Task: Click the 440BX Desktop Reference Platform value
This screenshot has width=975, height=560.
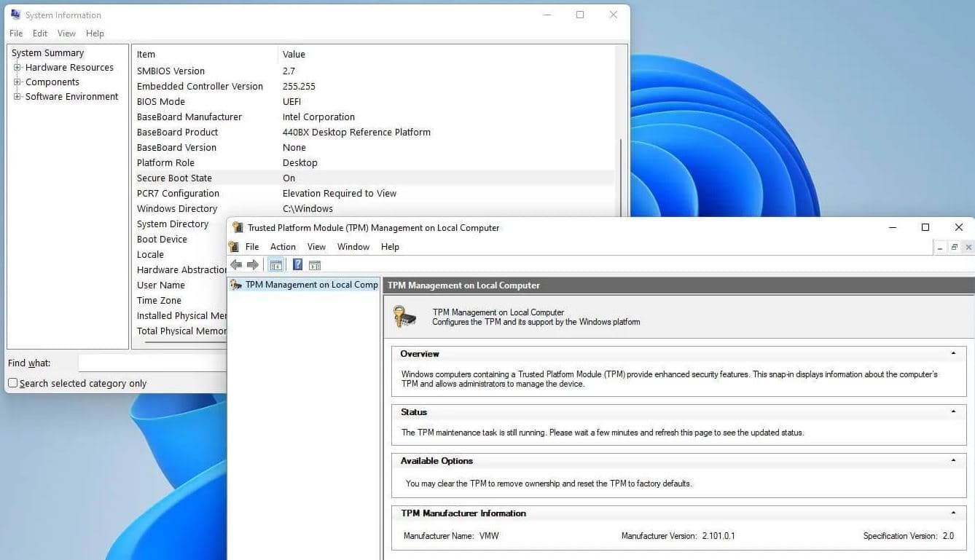Action: point(356,132)
